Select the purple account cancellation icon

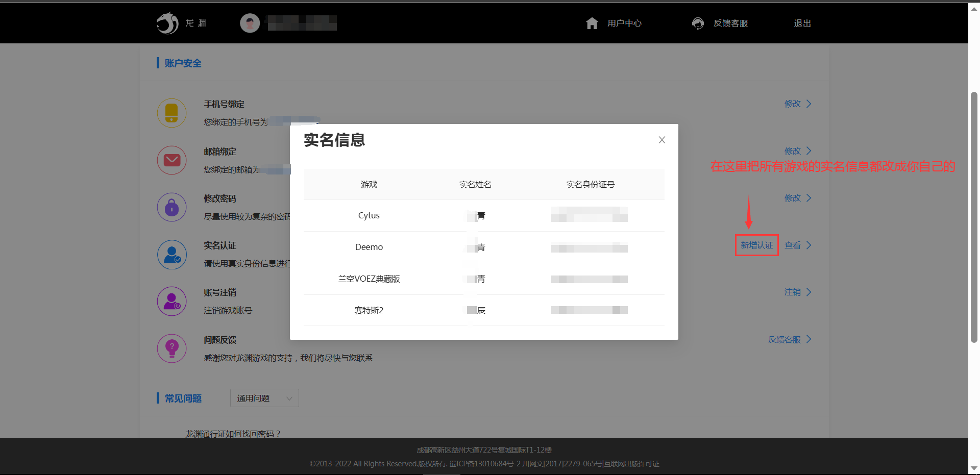tap(171, 302)
